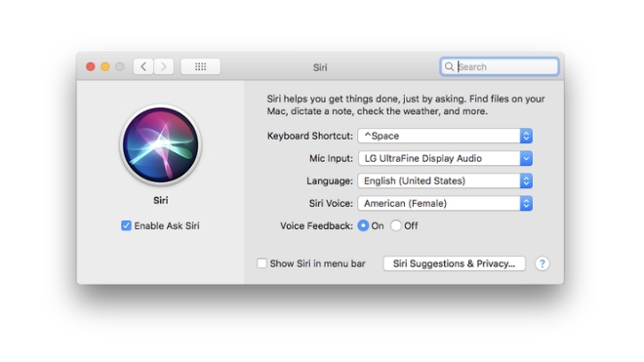
Task: Click the magnifying glass in the search field
Action: point(449,66)
